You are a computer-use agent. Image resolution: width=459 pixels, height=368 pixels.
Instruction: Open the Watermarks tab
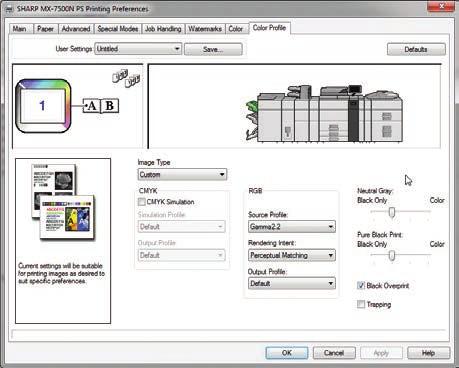(x=205, y=29)
